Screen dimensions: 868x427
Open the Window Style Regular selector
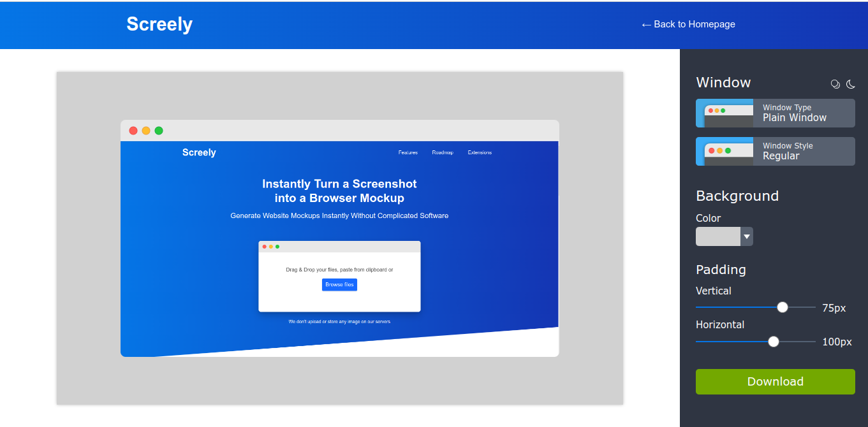click(776, 151)
